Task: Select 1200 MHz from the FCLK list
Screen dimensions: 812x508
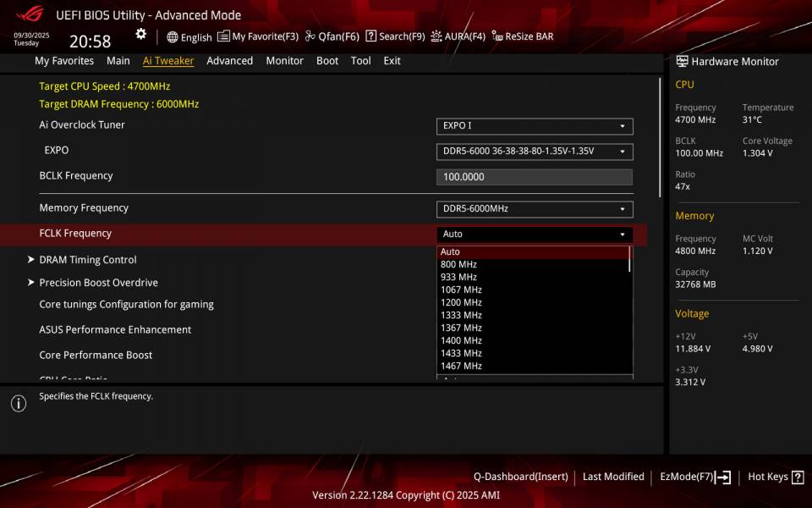Action: click(x=460, y=301)
